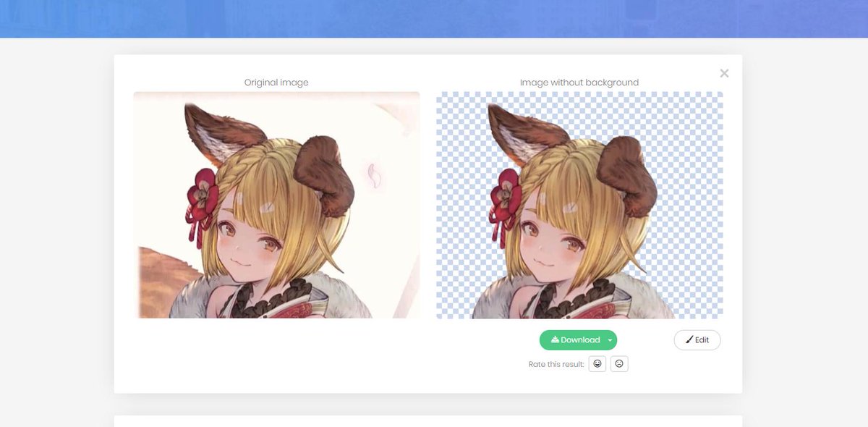Rate the result with happy face
This screenshot has width=868, height=427.
[x=597, y=364]
